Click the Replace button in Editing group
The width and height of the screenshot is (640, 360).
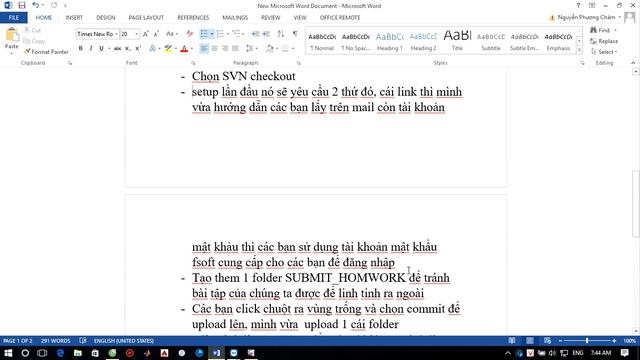pos(604,41)
